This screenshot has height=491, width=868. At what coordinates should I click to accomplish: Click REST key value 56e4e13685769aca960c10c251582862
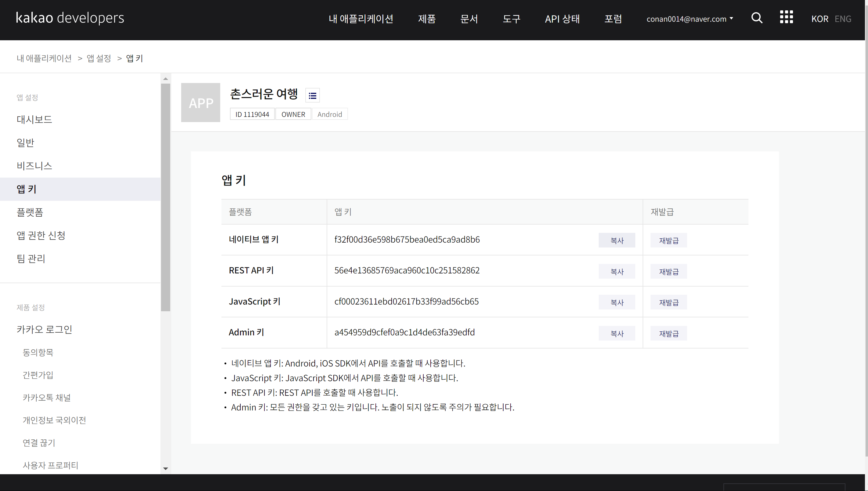(407, 270)
